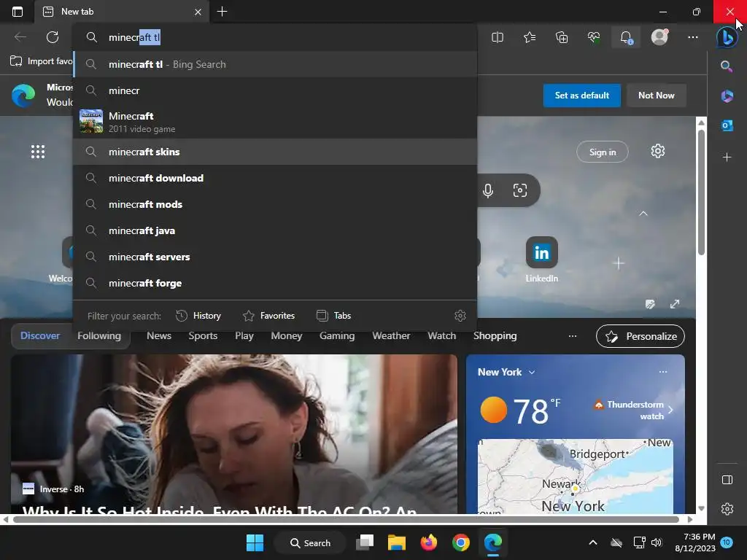747x560 pixels.
Task: Select 'minecraft skins' suggestion
Action: [x=275, y=152]
